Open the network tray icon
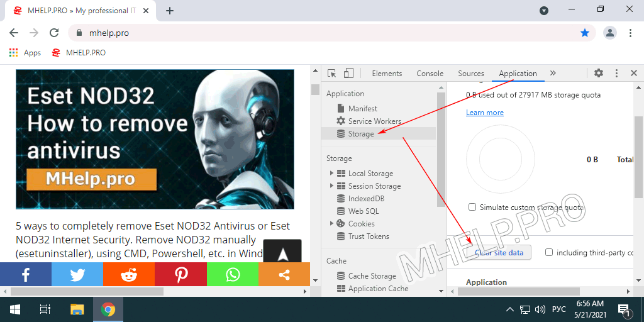 point(525,309)
